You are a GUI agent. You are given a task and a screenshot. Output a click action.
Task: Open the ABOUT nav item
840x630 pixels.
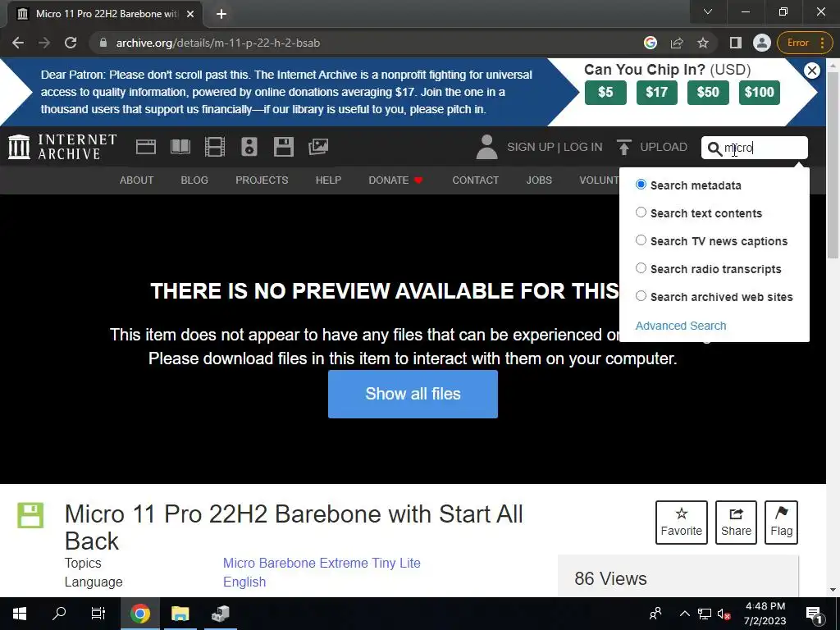pyautogui.click(x=137, y=180)
